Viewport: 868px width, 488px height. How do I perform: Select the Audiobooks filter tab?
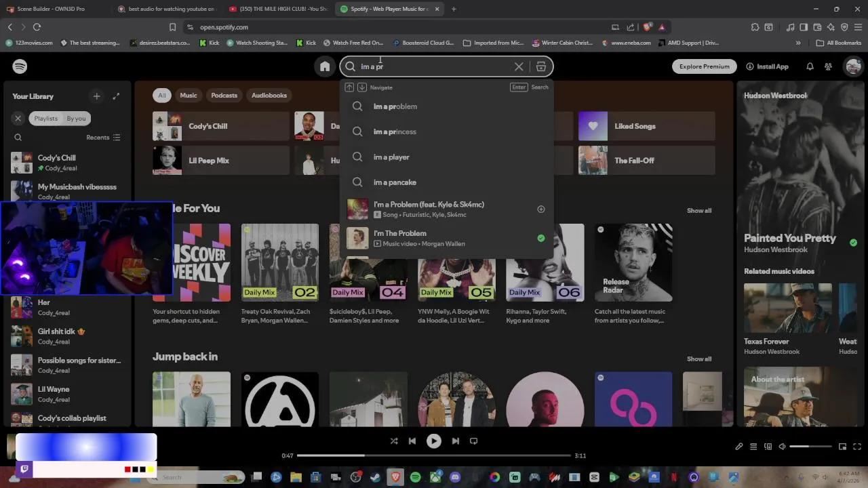pos(269,96)
